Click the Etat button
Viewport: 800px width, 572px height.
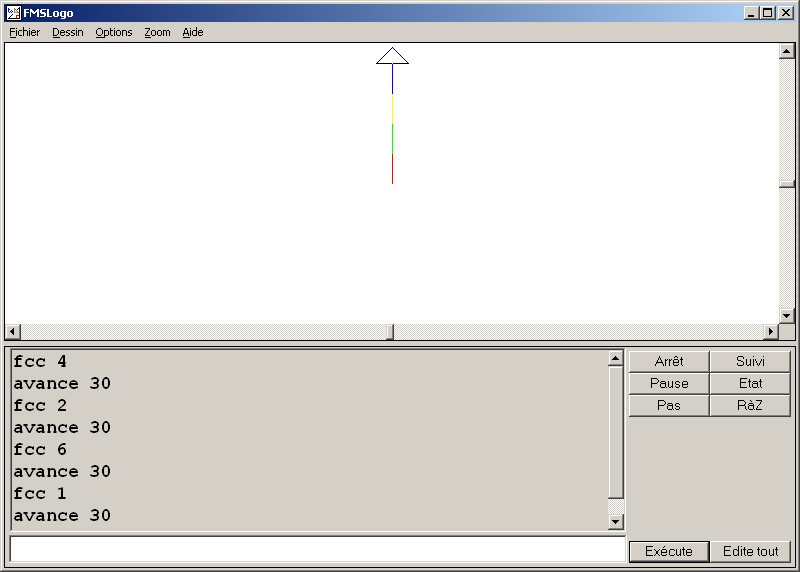point(750,383)
